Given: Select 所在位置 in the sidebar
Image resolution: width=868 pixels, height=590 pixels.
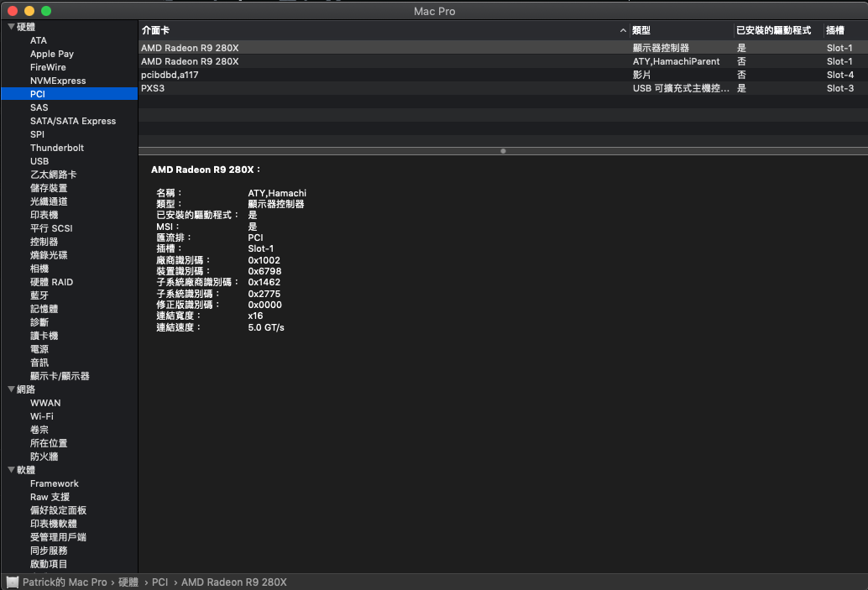Looking at the screenshot, I should [48, 443].
